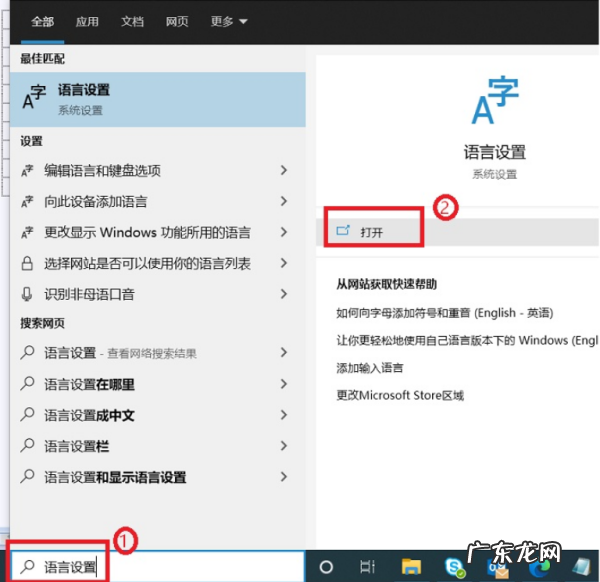The height and width of the screenshot is (582, 600).
Task: Click the 语言设置 best match icon
Action: coord(34,97)
